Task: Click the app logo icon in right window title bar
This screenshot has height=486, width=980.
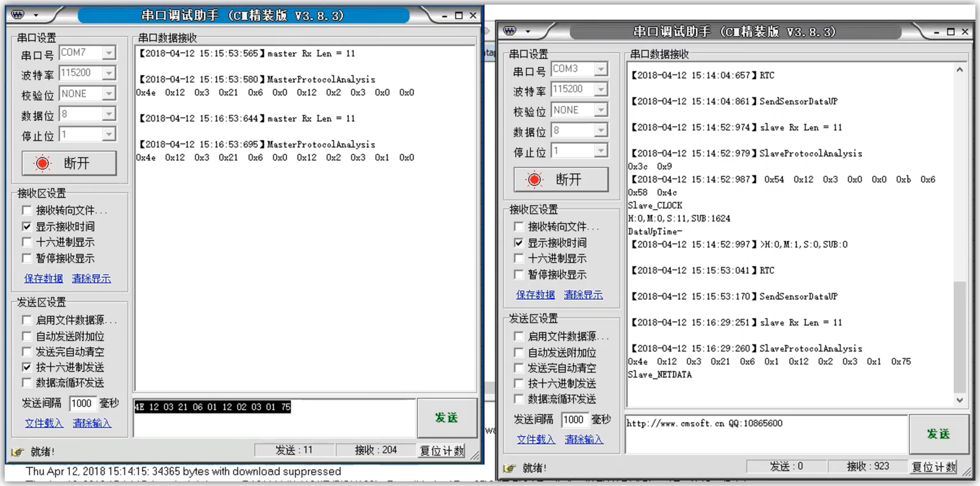Action: (x=510, y=31)
